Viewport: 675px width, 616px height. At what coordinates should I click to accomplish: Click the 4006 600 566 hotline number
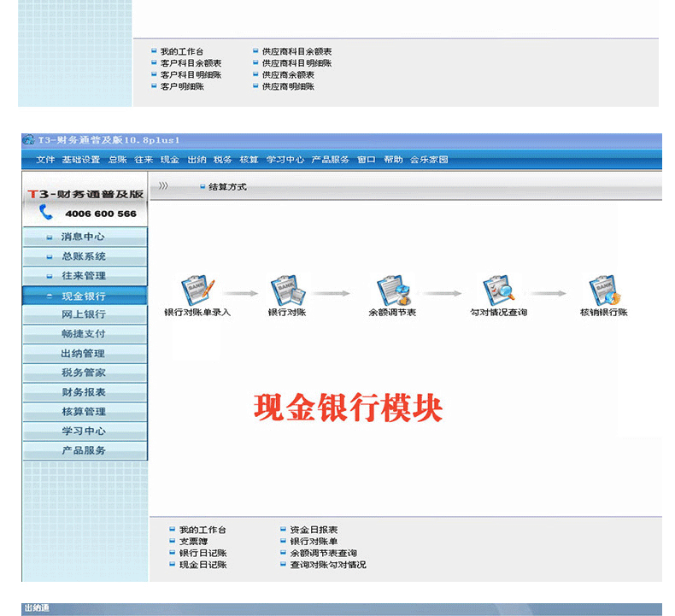pos(101,214)
